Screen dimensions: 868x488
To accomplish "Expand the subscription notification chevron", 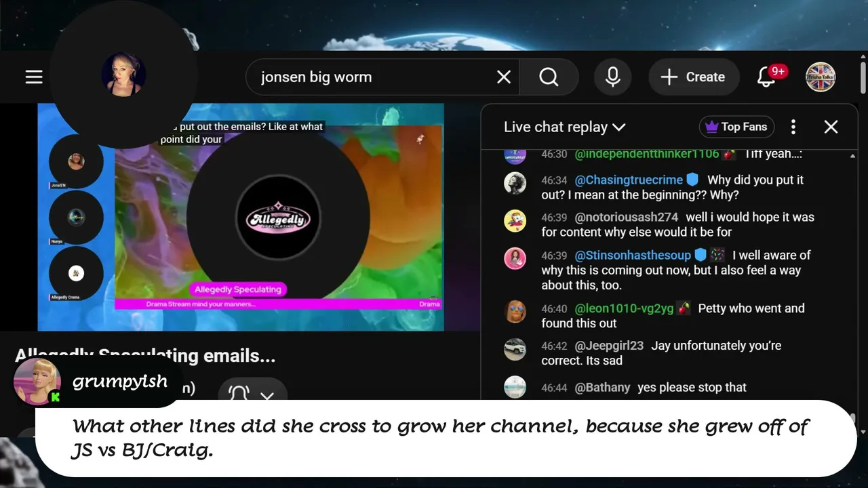I will click(x=267, y=396).
